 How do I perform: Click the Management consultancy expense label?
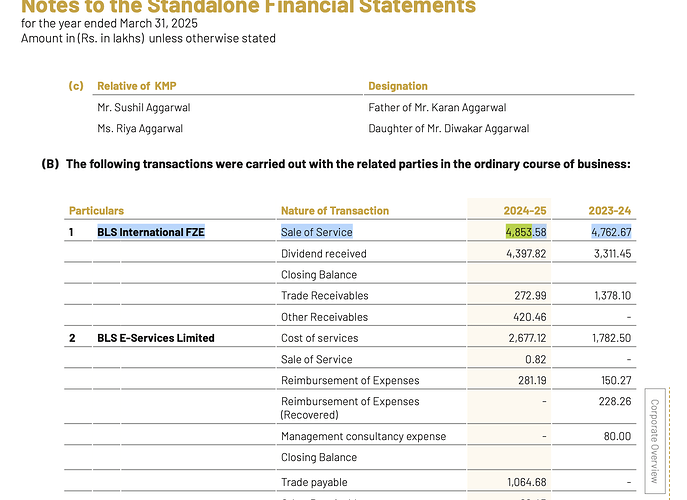[364, 436]
